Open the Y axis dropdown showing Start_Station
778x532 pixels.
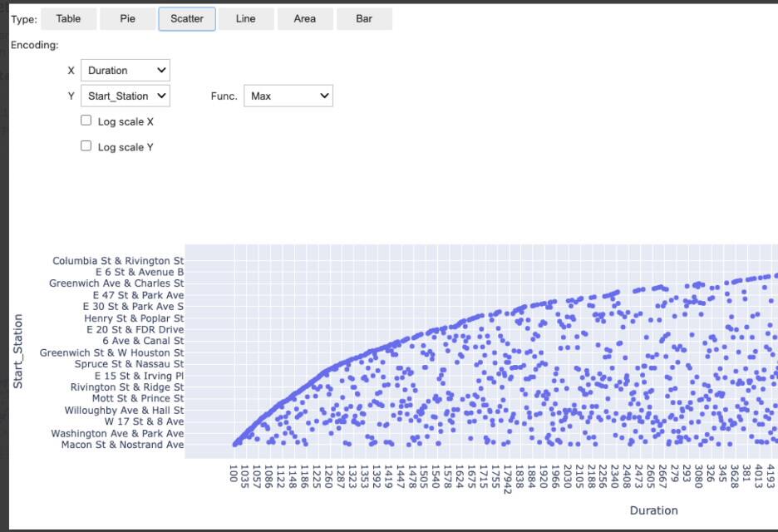(124, 96)
